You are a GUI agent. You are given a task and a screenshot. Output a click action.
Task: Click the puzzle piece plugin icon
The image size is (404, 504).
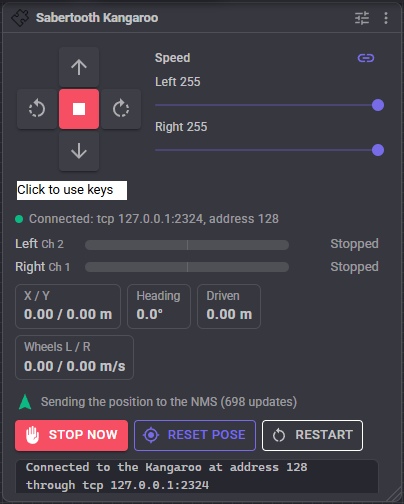(20, 18)
